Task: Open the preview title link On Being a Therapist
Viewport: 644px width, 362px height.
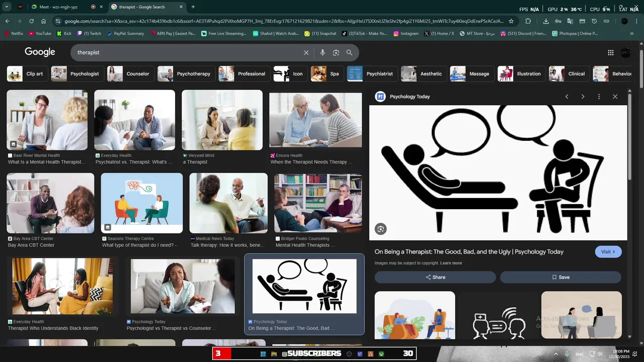Action: coord(469,252)
